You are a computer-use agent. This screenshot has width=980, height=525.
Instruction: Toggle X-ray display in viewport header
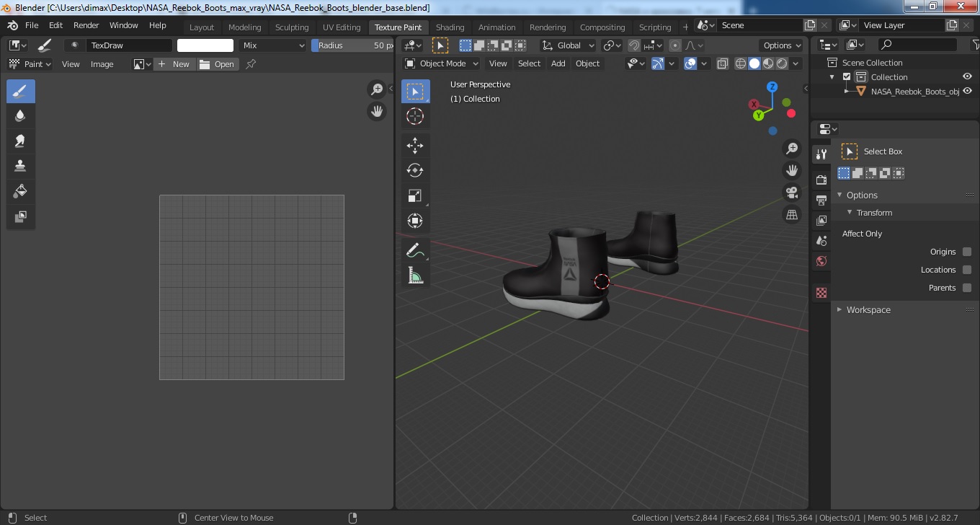[723, 63]
